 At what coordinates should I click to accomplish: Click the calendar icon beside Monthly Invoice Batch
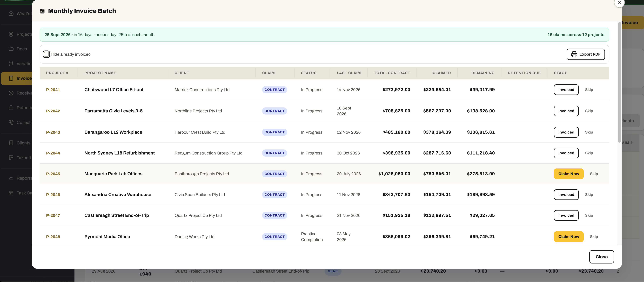[42, 11]
